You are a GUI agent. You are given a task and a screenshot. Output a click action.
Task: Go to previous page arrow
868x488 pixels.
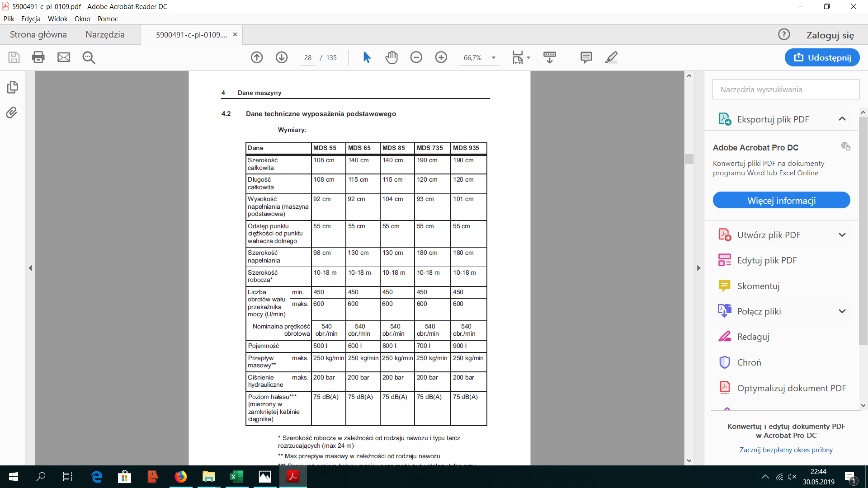pyautogui.click(x=257, y=57)
